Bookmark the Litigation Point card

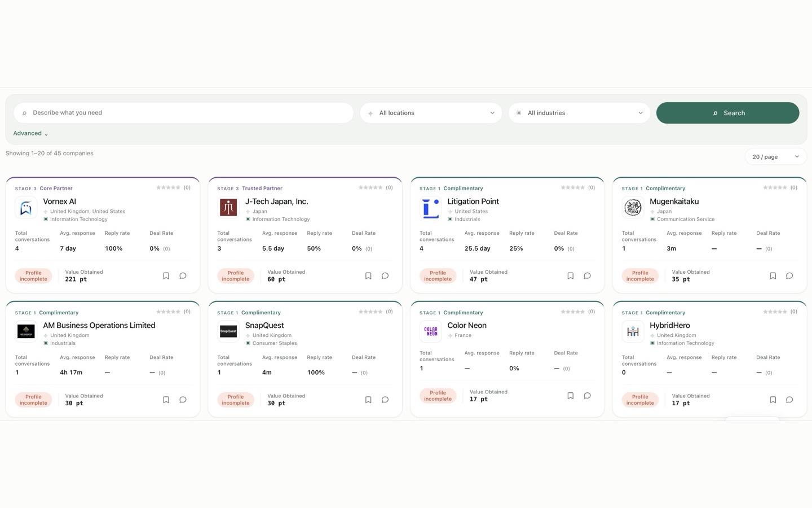click(570, 276)
